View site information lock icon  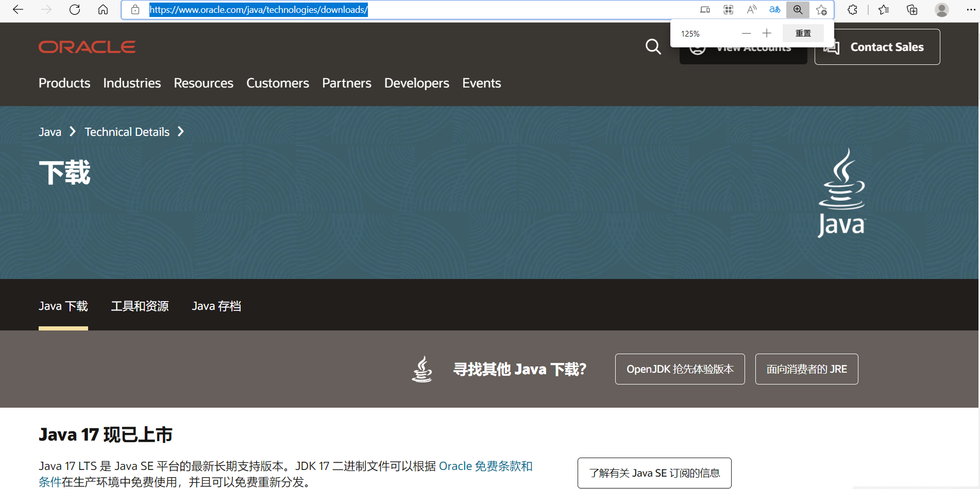pos(135,10)
